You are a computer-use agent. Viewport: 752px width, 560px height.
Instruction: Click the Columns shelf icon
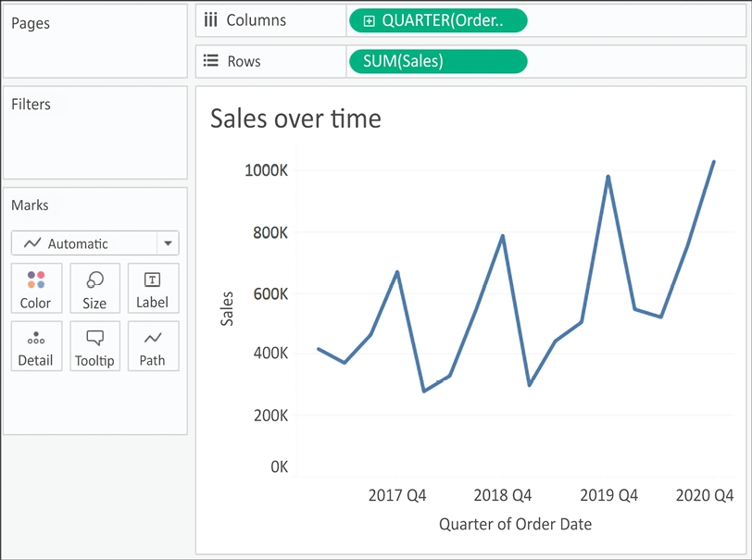pos(210,20)
